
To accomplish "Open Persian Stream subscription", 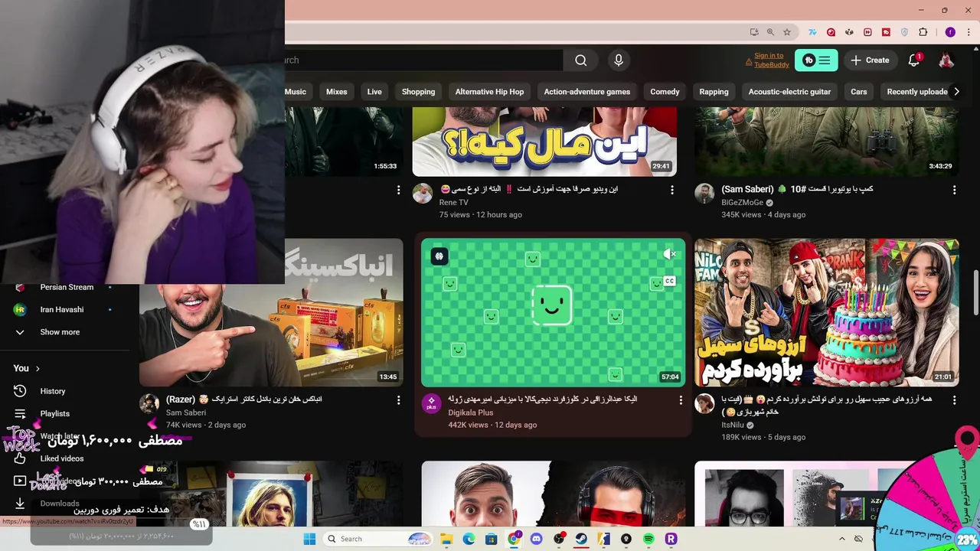I will click(65, 287).
